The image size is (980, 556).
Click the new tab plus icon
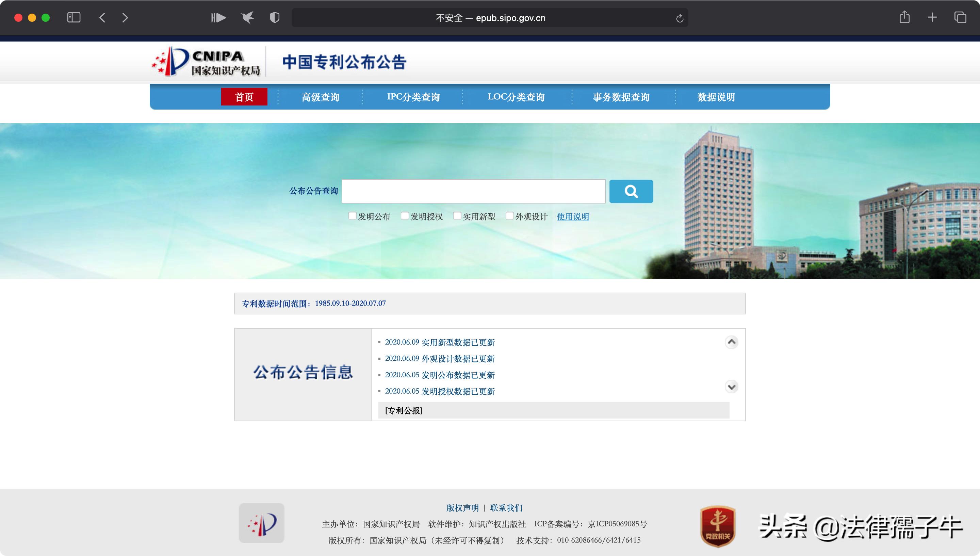click(x=932, y=17)
